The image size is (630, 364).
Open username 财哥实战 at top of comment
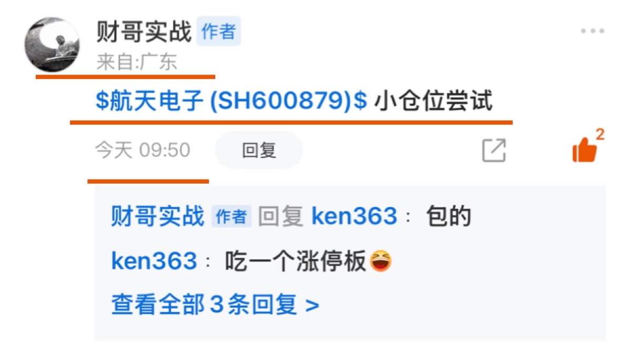click(144, 32)
